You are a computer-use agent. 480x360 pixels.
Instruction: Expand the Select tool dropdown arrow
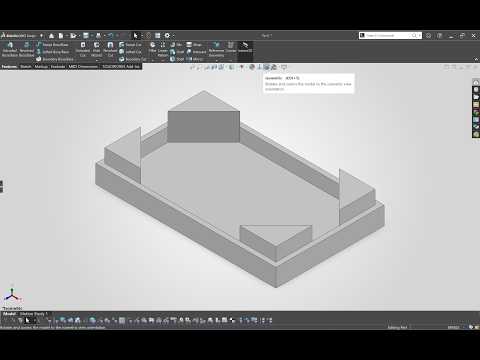pyautogui.click(x=141, y=36)
